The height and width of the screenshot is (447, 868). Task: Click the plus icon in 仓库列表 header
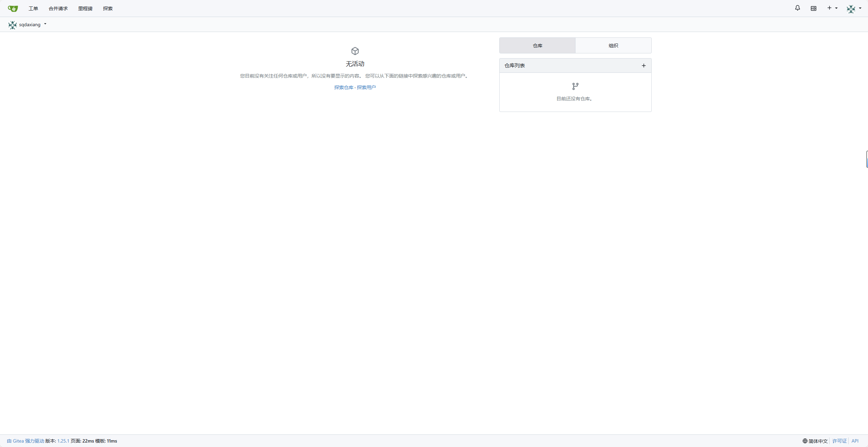643,66
